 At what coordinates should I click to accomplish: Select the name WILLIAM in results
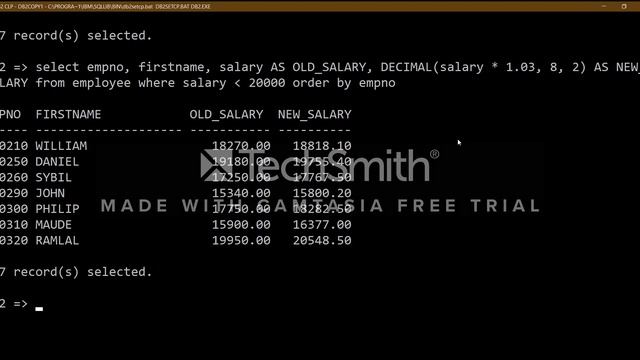coord(61,146)
